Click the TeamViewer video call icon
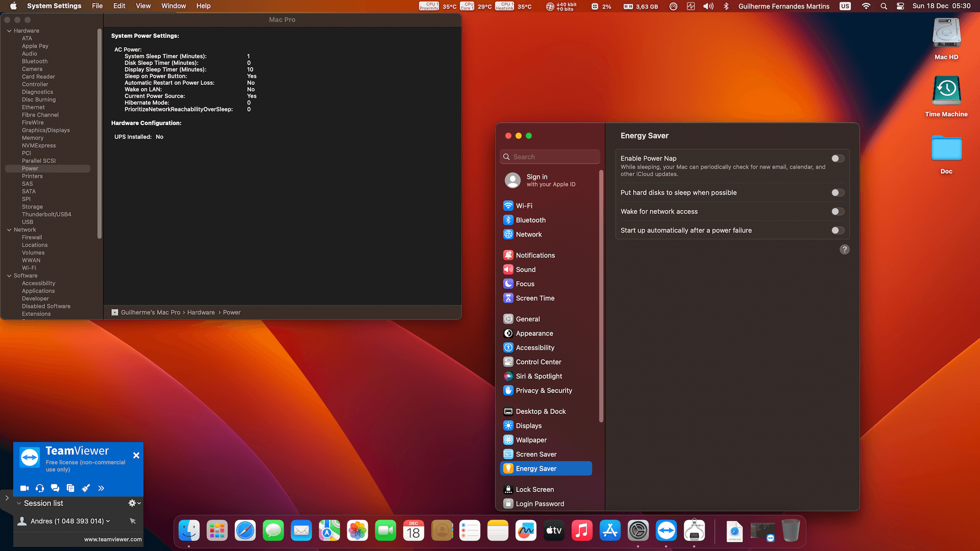 (24, 488)
